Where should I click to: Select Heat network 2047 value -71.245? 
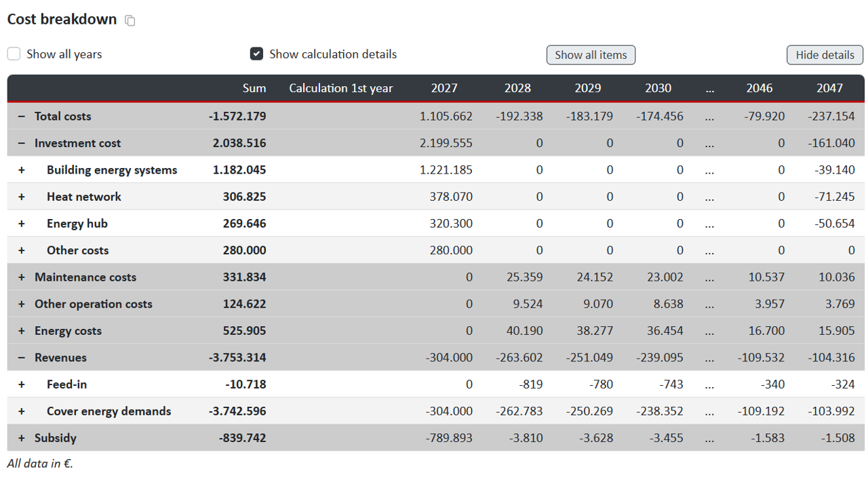click(835, 197)
